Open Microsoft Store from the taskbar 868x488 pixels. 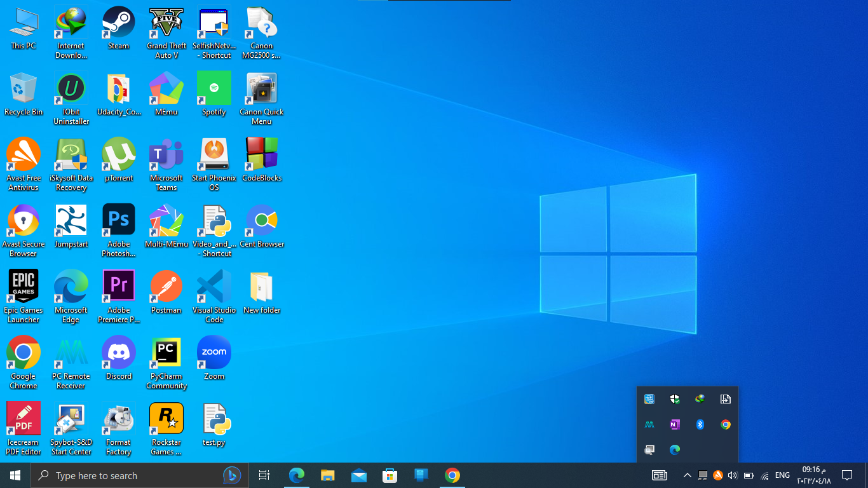point(390,475)
